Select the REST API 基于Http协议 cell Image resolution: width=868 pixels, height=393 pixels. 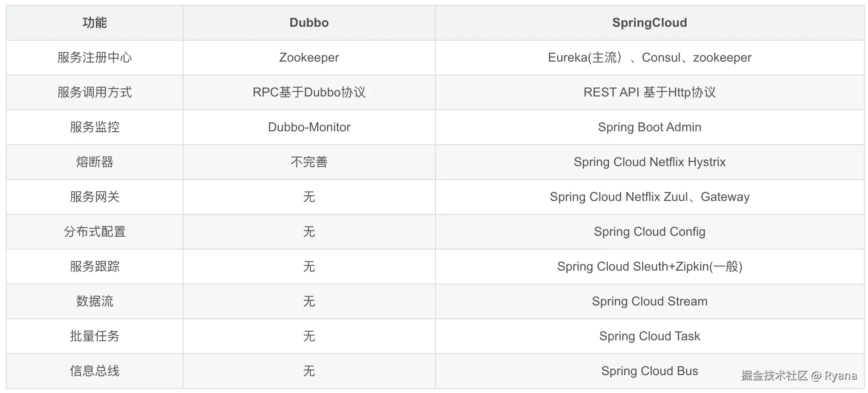[x=649, y=92]
